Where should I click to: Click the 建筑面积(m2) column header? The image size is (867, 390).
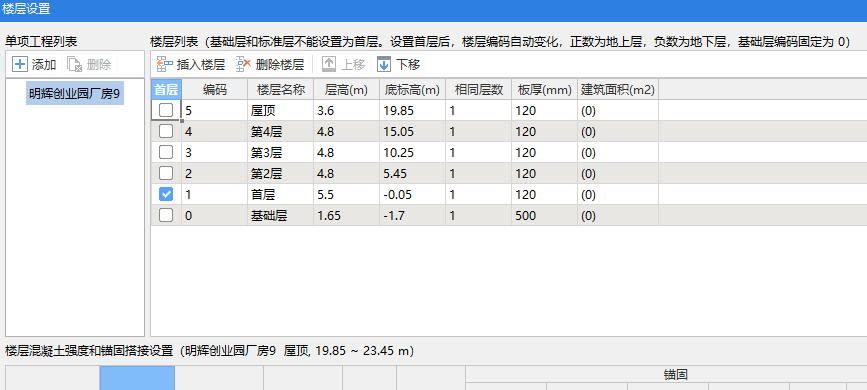click(x=618, y=90)
